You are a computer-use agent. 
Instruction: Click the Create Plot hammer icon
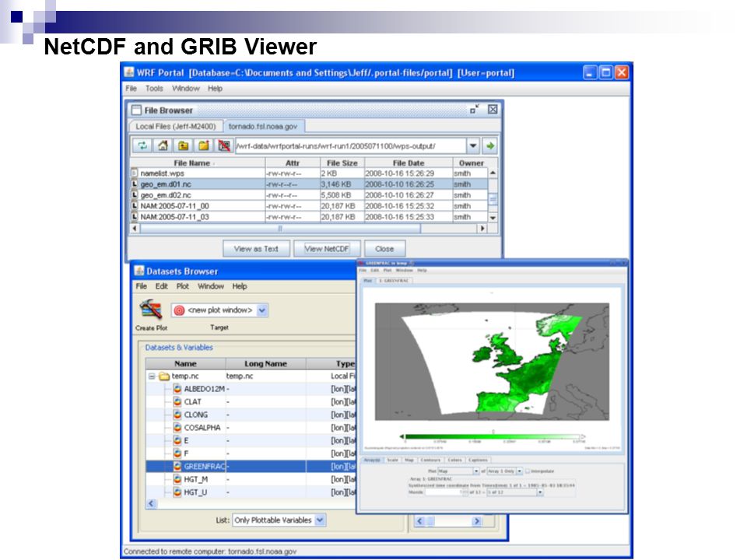click(151, 310)
